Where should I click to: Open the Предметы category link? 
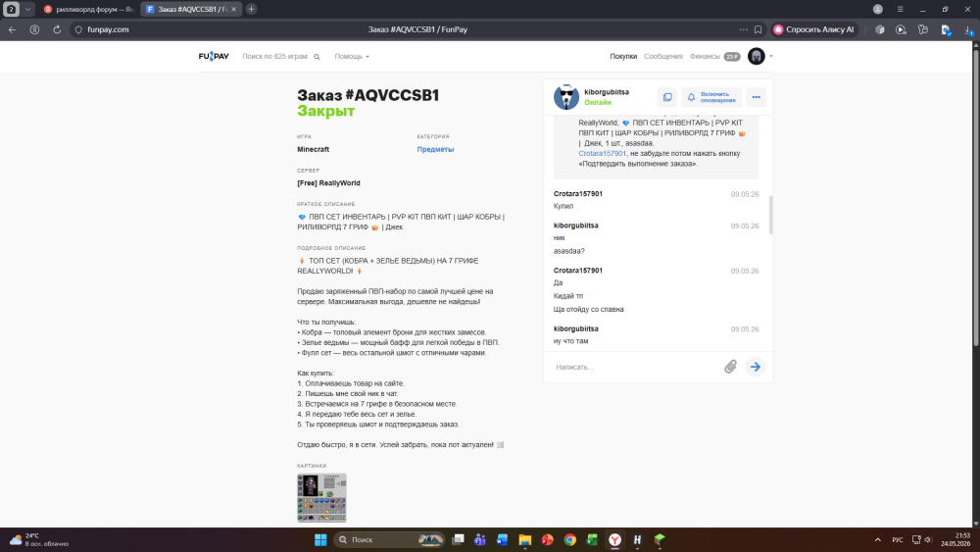tap(435, 149)
